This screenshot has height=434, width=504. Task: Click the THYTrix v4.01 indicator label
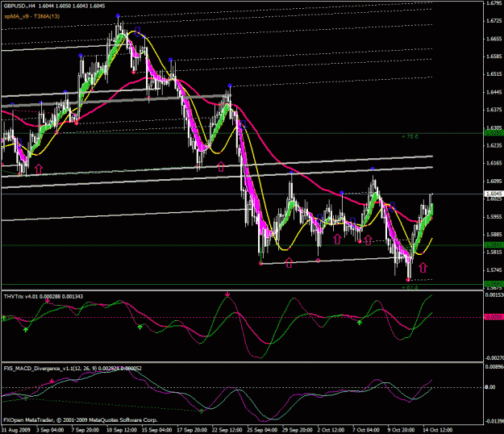44,296
